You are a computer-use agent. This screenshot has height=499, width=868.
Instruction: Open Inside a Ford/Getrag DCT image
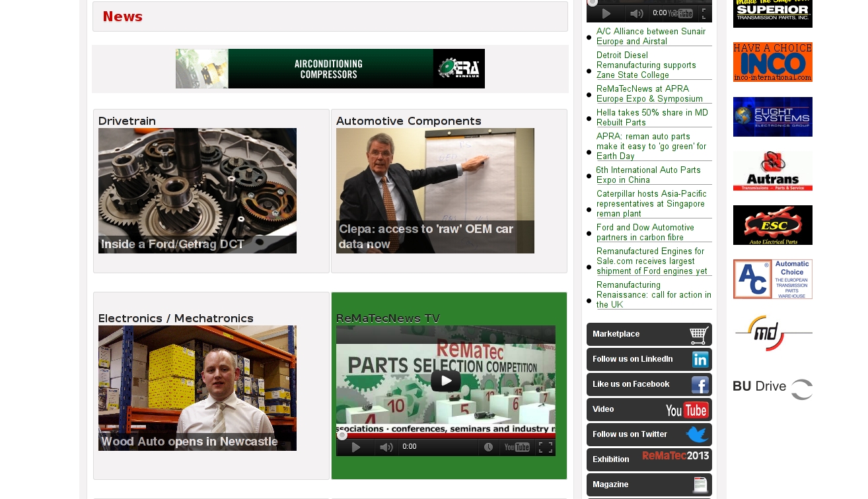[198, 191]
